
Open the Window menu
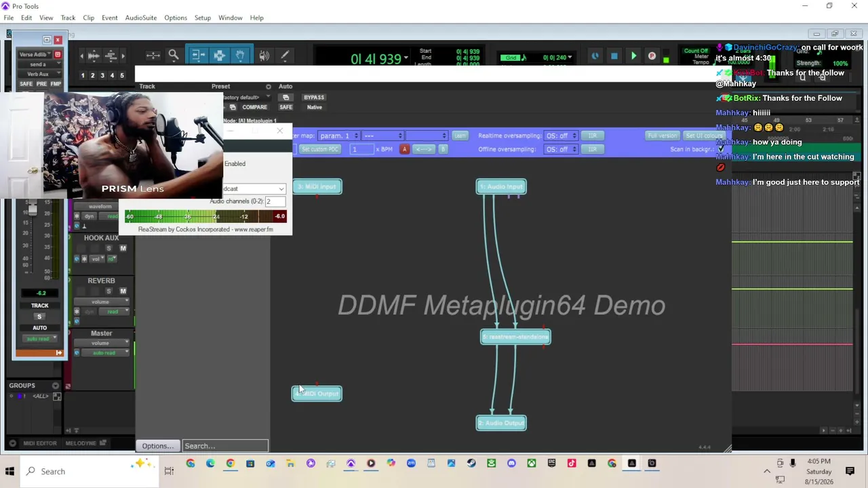point(231,18)
